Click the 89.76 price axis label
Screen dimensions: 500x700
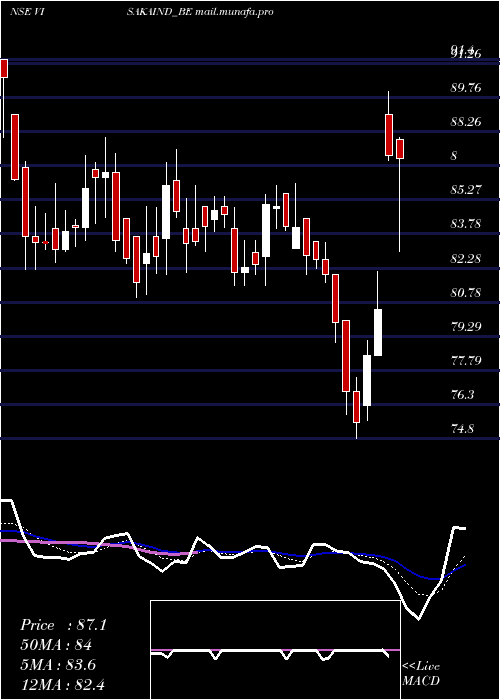466,88
